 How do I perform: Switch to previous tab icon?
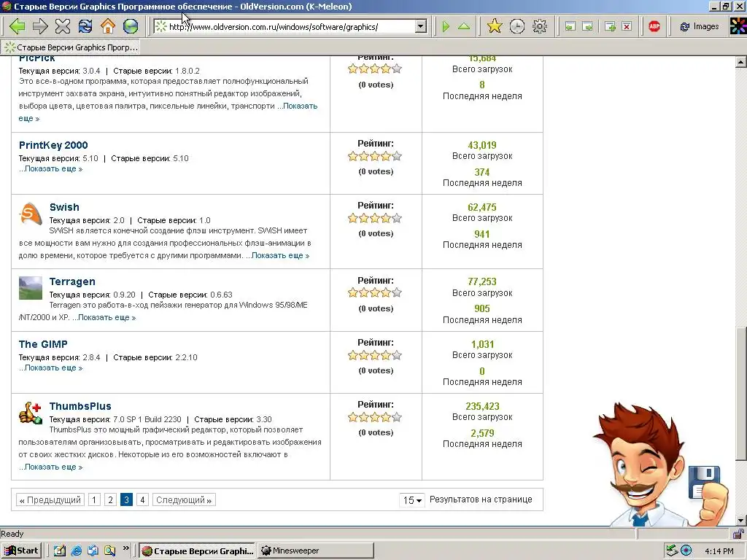570,27
